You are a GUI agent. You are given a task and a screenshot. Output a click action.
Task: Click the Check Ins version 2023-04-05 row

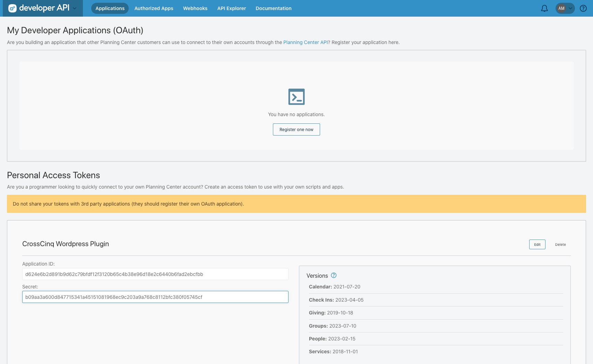tap(436, 300)
